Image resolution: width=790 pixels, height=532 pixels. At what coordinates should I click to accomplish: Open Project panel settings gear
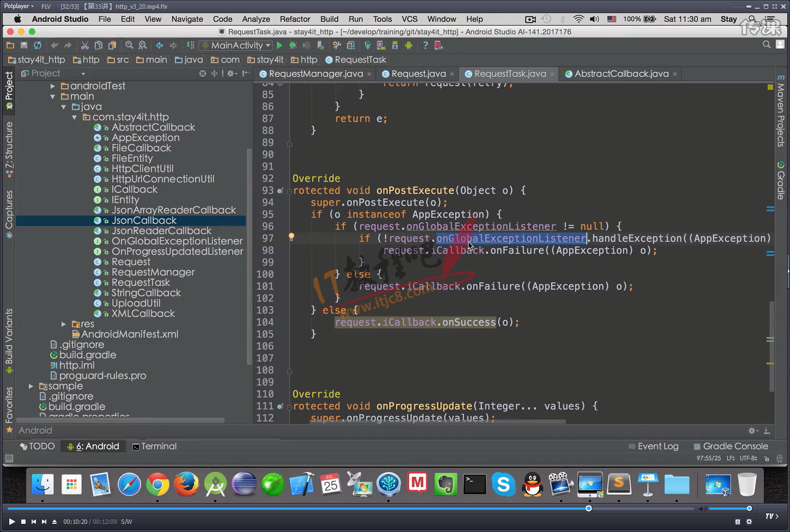[231, 74]
